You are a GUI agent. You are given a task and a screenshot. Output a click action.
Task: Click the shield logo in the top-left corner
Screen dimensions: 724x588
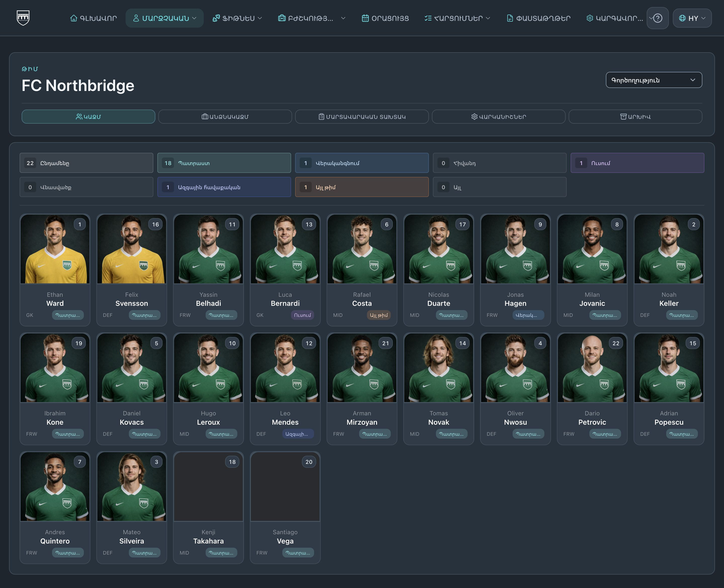(x=23, y=18)
